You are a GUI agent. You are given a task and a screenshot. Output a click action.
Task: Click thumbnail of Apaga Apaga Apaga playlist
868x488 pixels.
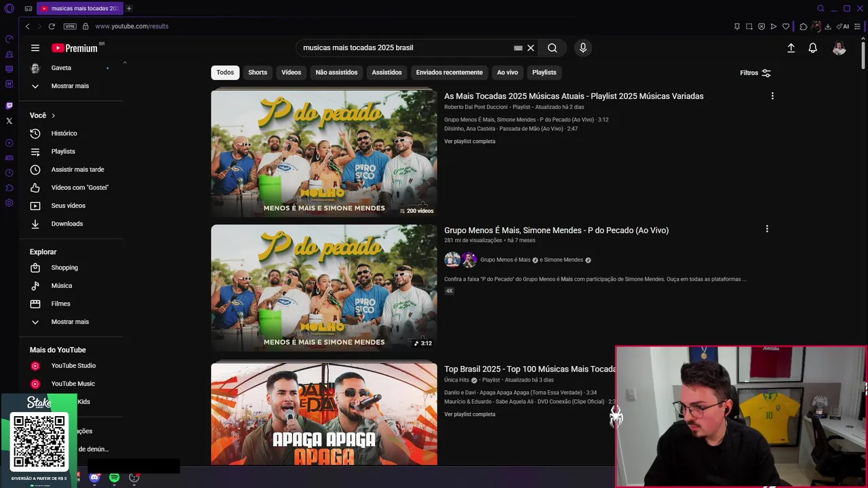(324, 414)
